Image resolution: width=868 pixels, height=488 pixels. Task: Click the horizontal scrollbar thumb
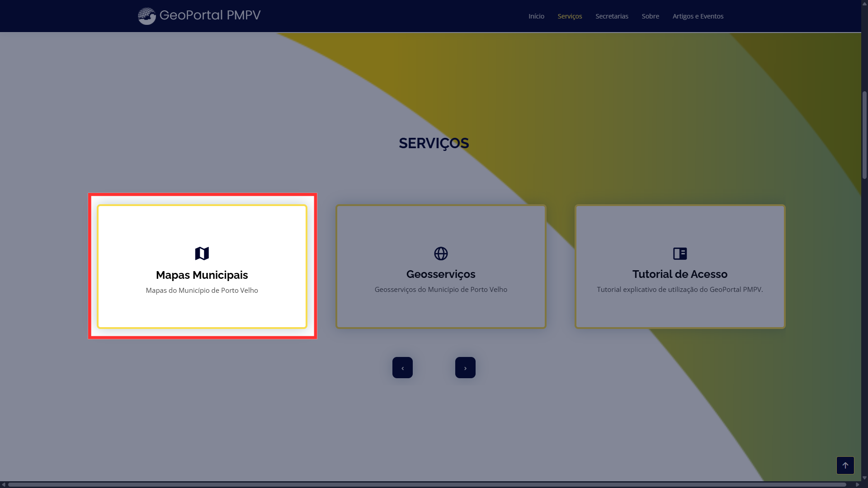427,485
